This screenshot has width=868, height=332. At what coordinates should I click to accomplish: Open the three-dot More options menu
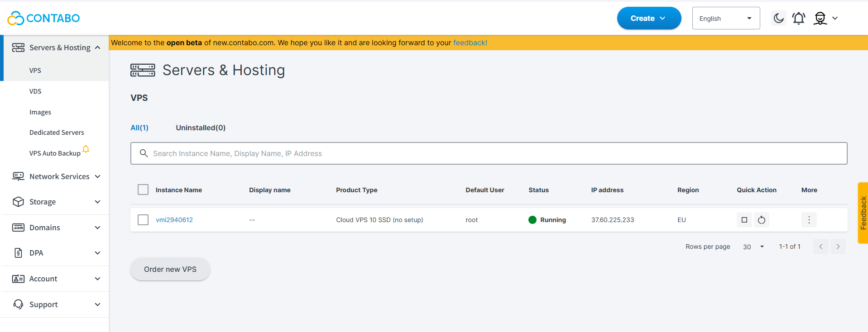pyautogui.click(x=809, y=220)
